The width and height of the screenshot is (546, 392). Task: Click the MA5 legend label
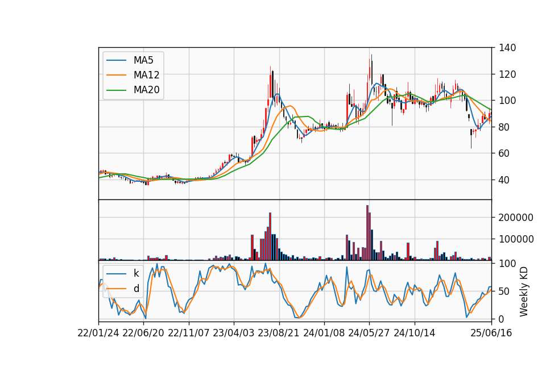point(143,60)
